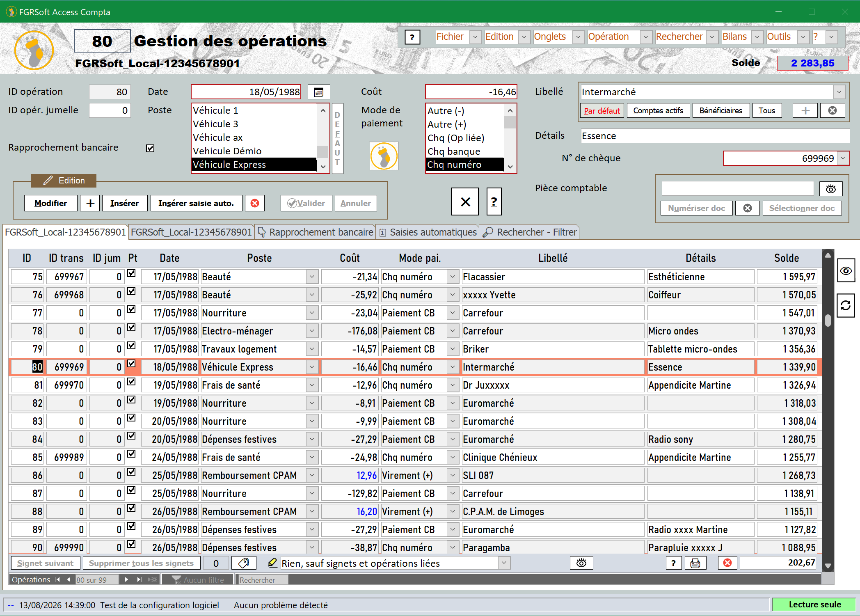Expand the Libellé Intermarché dropdown
This screenshot has height=616, width=860.
click(839, 92)
